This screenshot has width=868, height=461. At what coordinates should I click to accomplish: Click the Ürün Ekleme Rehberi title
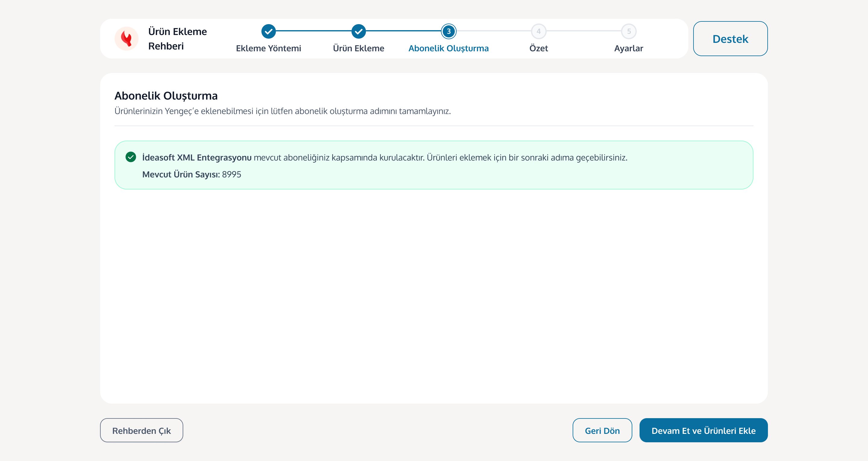point(178,39)
